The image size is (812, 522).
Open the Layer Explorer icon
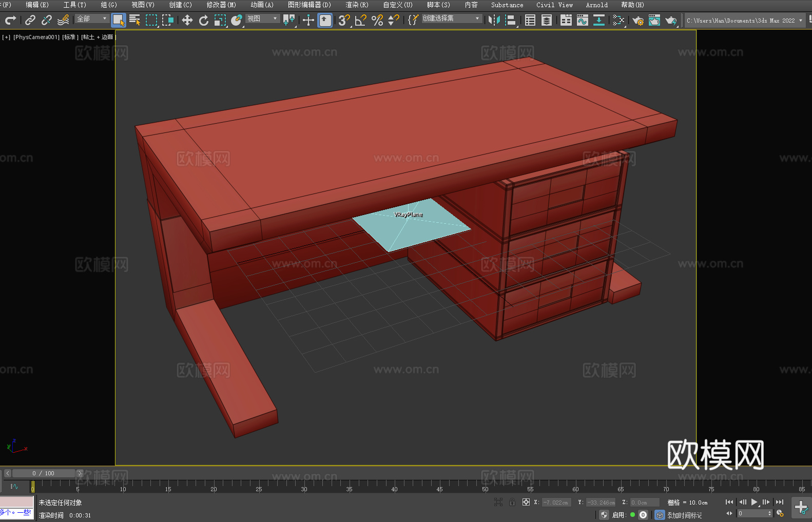pos(547,20)
